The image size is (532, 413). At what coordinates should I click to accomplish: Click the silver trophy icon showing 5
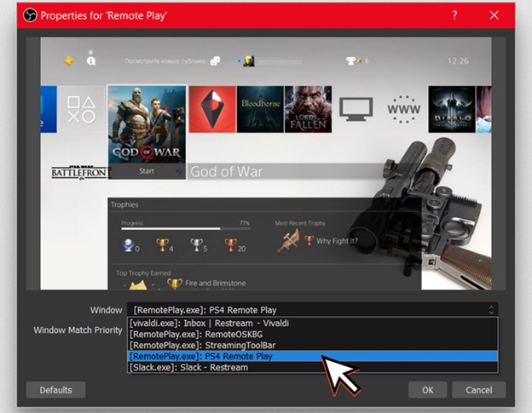[196, 244]
